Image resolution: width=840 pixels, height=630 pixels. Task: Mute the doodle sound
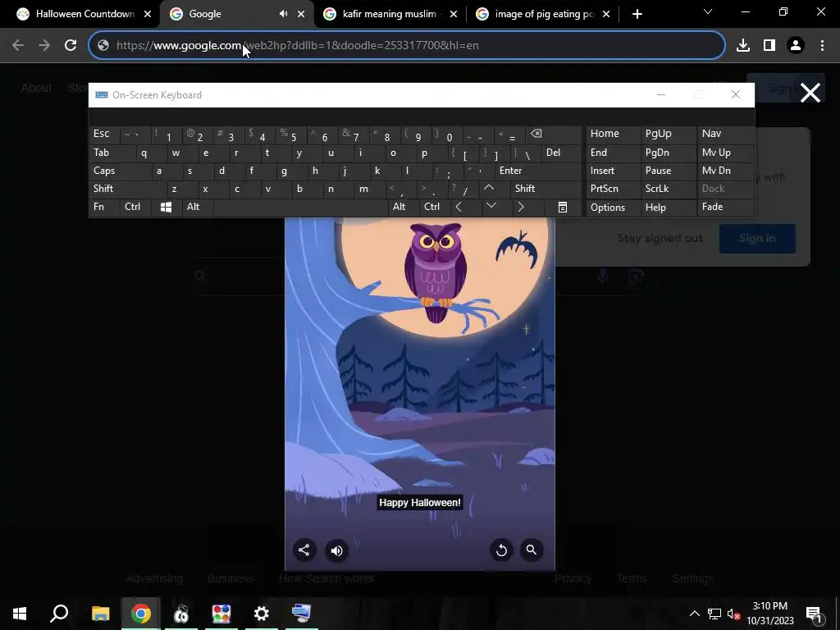[336, 550]
